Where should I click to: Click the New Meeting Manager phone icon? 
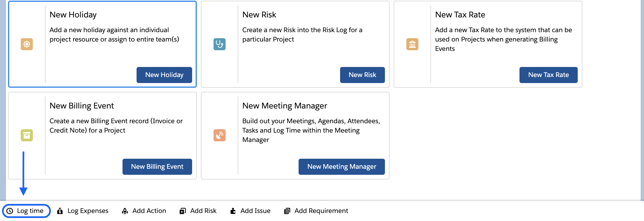219,135
